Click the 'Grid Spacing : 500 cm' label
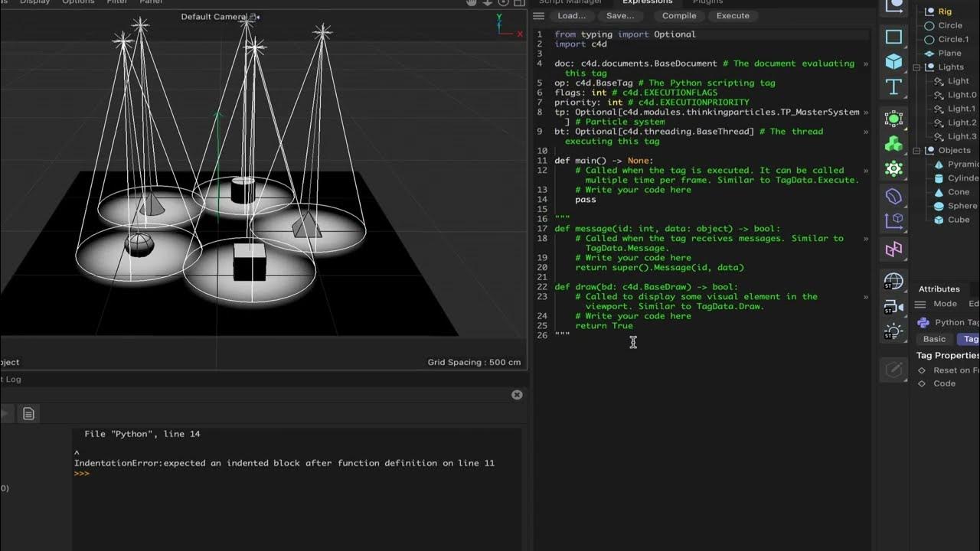 (x=474, y=362)
